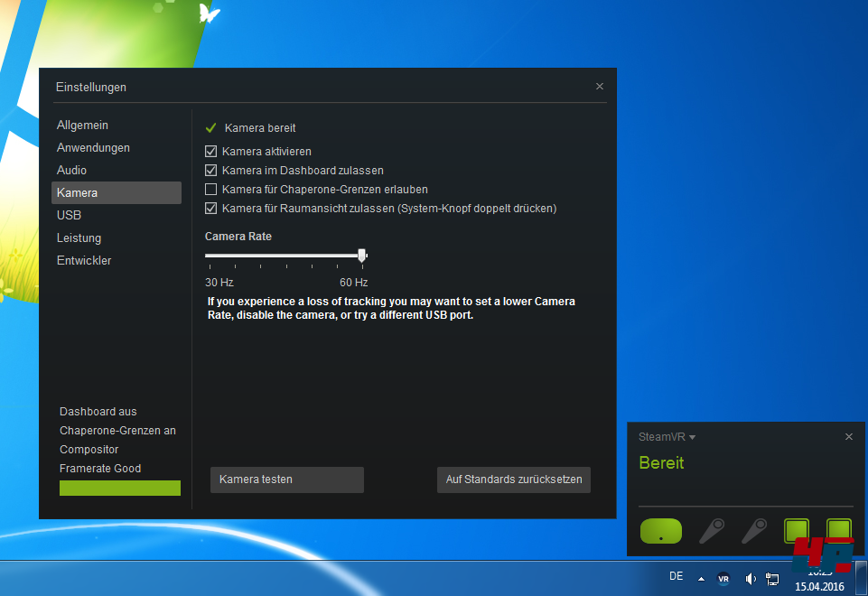Click the headset status icon in SteamVR window

[660, 531]
